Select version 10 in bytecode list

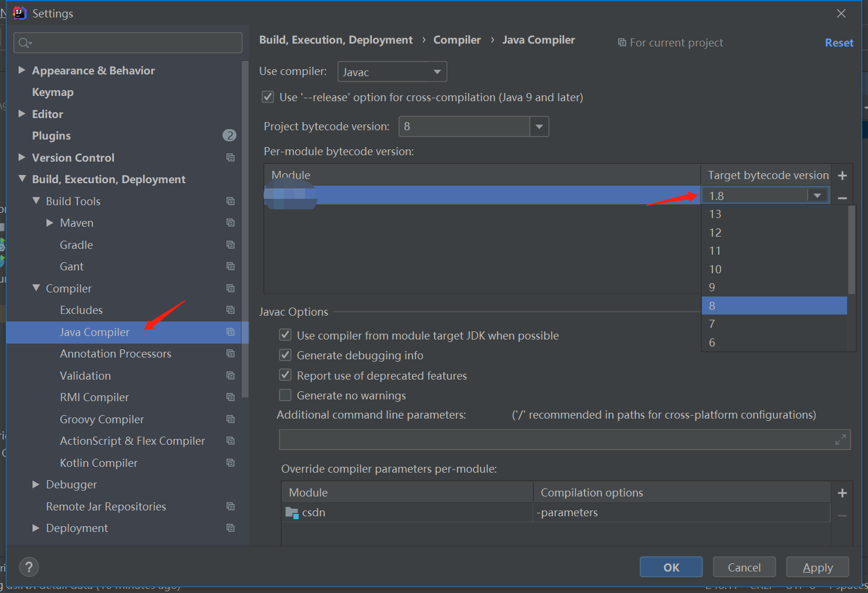click(x=774, y=269)
